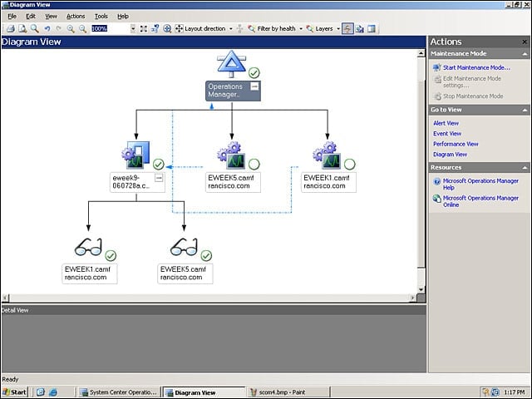Image resolution: width=532 pixels, height=399 pixels.
Task: Click the diagram horizontal scrollbar track
Action: (210, 298)
